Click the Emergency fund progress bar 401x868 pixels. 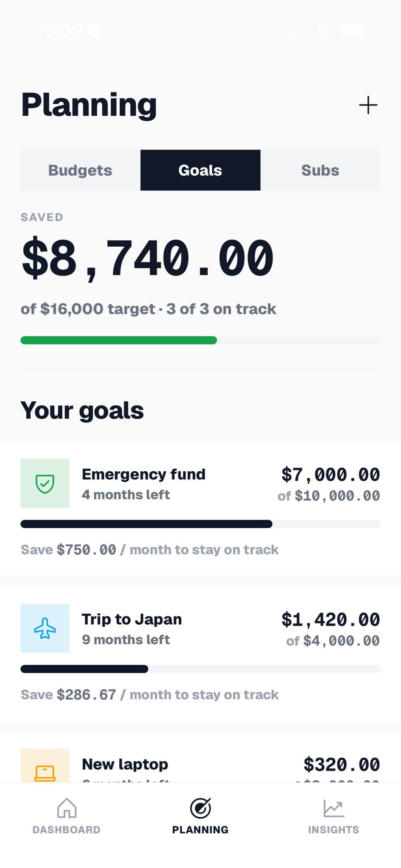coord(200,524)
